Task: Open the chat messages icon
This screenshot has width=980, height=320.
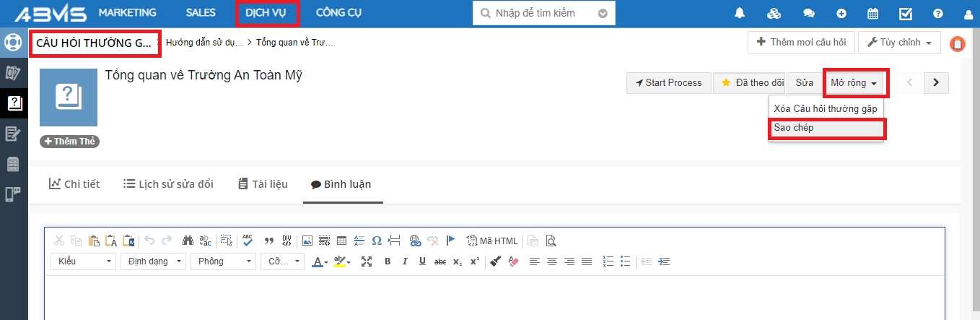Action: tap(809, 14)
